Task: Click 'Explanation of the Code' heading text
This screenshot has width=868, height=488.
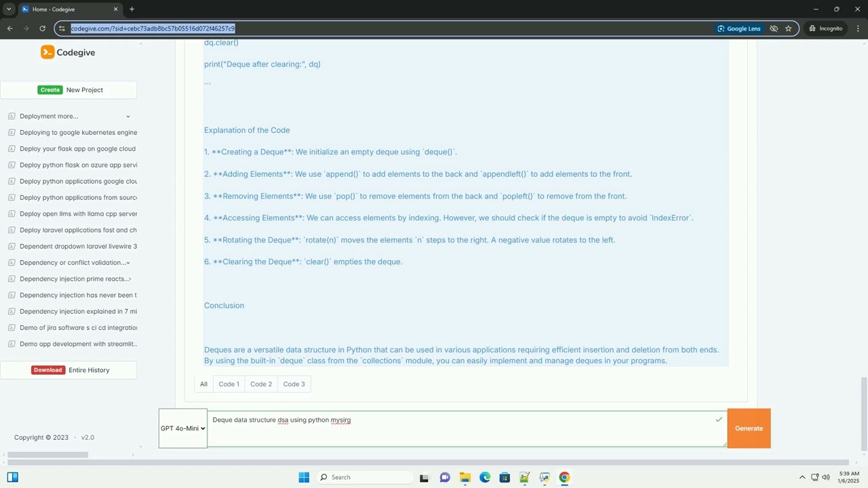Action: click(247, 130)
